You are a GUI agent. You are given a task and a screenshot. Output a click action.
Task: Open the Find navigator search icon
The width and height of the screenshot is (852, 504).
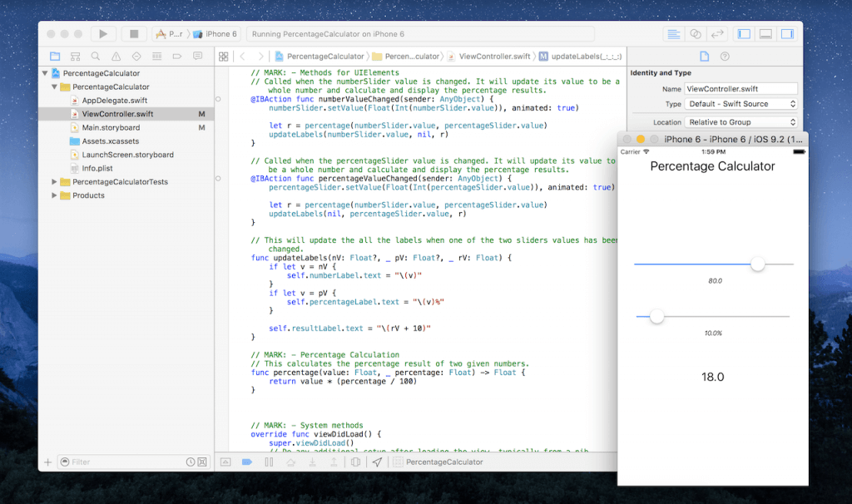point(96,57)
